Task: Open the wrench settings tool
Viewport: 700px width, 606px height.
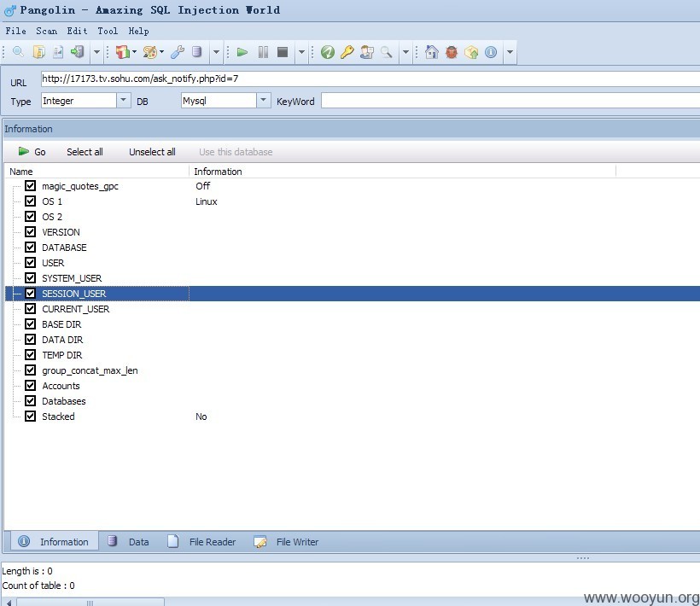Action: (x=178, y=52)
